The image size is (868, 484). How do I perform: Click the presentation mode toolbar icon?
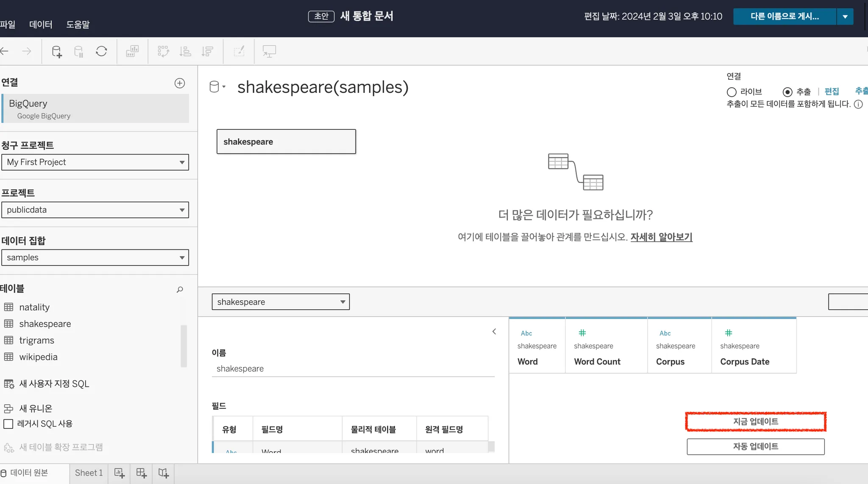[x=269, y=51]
